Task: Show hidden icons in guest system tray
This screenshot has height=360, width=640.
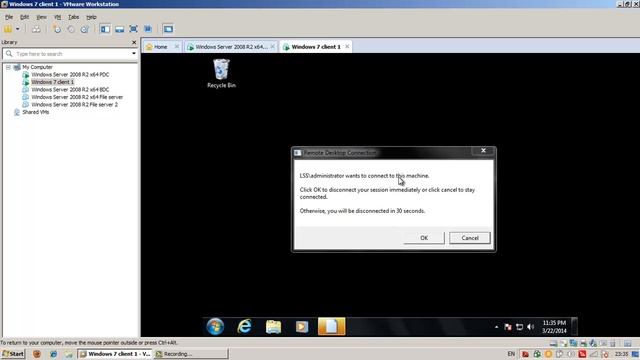Action: pyautogui.click(x=496, y=327)
